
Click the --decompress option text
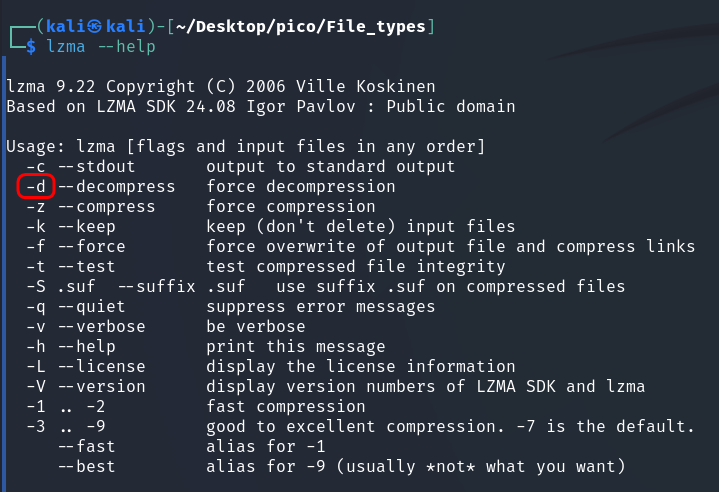115,186
